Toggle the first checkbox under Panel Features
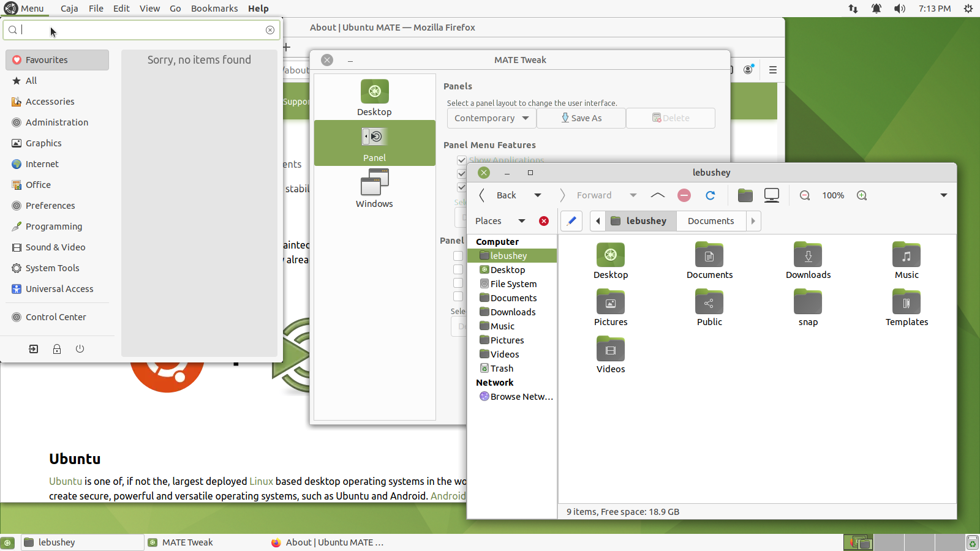This screenshot has height=551, width=980. pyautogui.click(x=458, y=256)
